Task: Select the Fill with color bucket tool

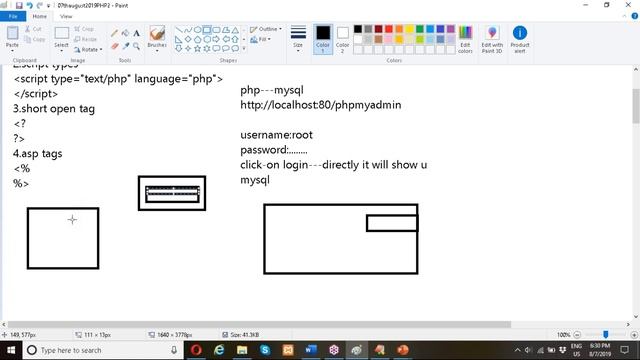Action: pos(125,33)
